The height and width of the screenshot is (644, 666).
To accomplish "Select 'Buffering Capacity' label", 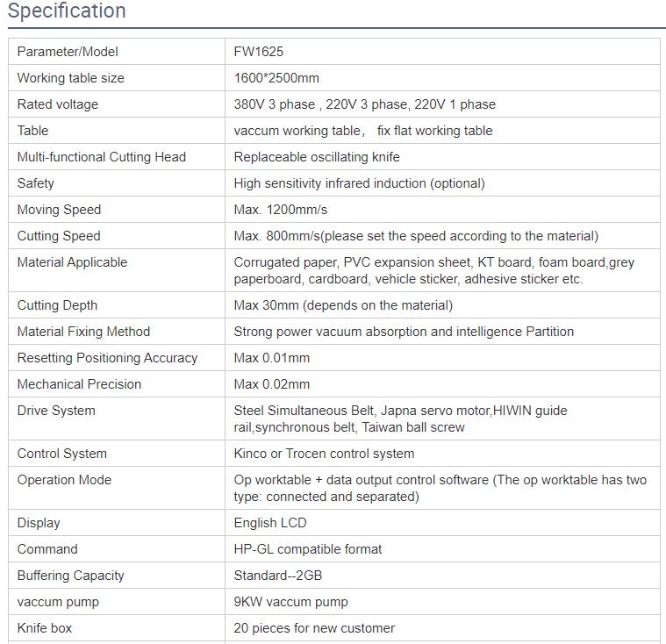I will click(x=70, y=576).
